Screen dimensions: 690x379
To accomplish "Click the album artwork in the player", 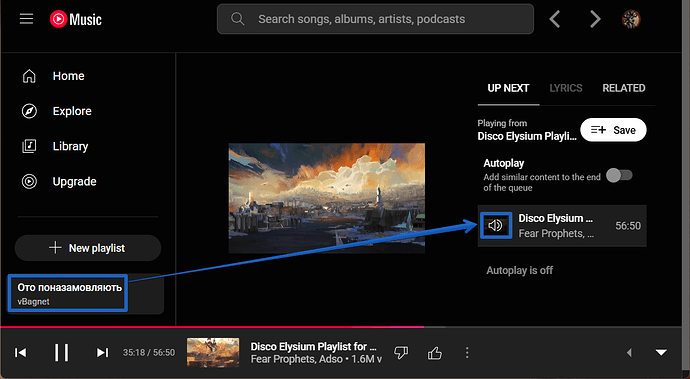I will point(327,198).
